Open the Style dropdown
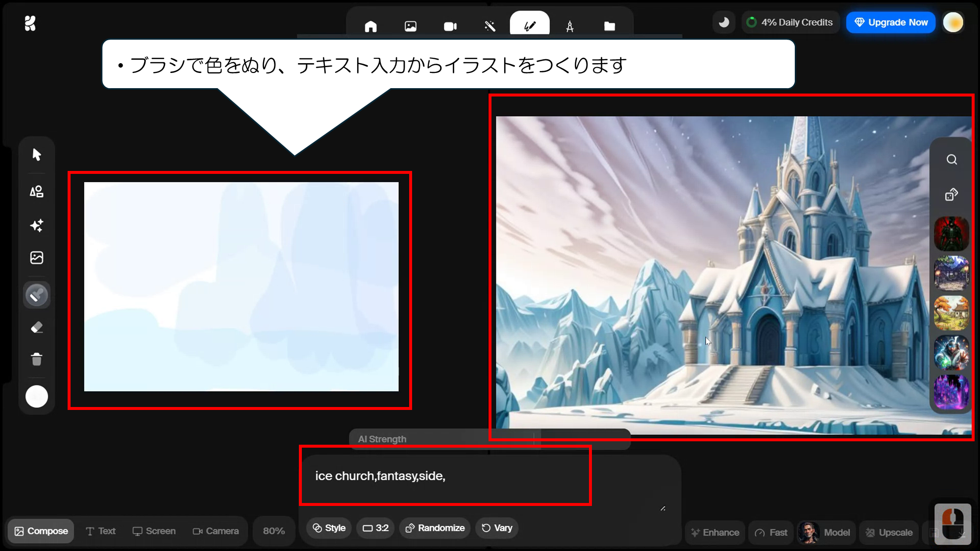Screen dimensions: 980x551 tap(329, 528)
